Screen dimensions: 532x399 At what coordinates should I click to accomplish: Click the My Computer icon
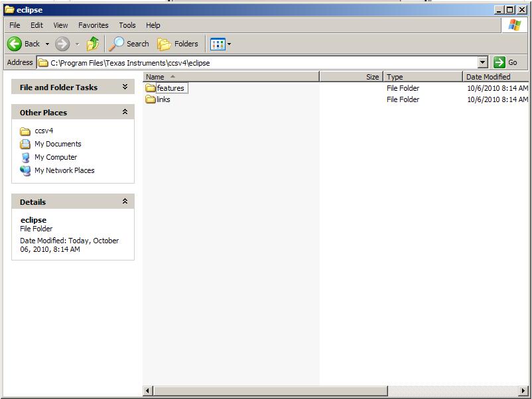tap(25, 157)
